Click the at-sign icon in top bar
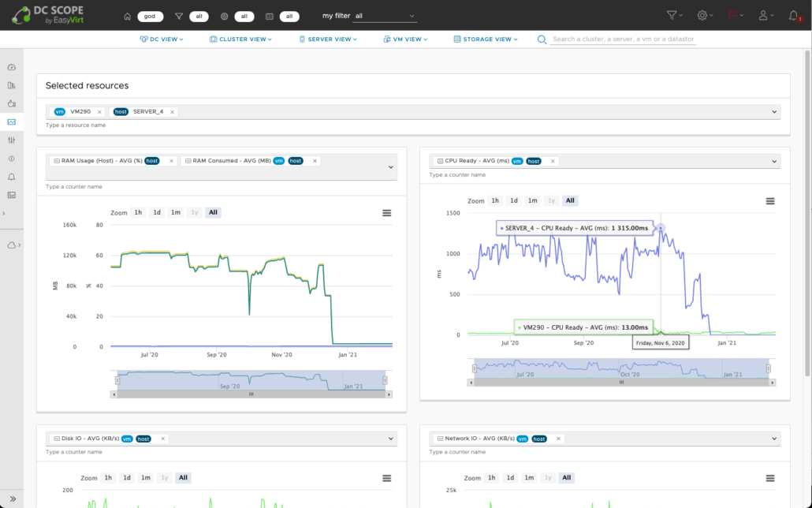 click(x=224, y=17)
